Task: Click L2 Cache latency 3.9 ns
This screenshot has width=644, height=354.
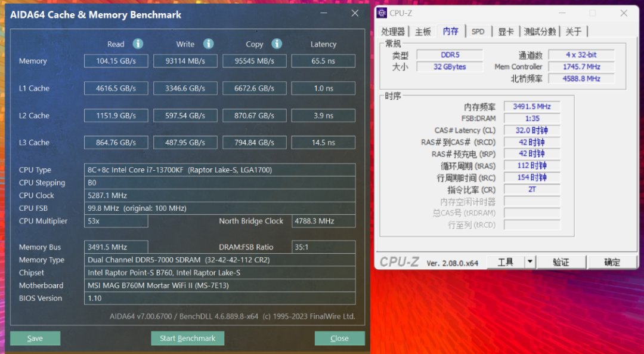Action: [x=323, y=116]
